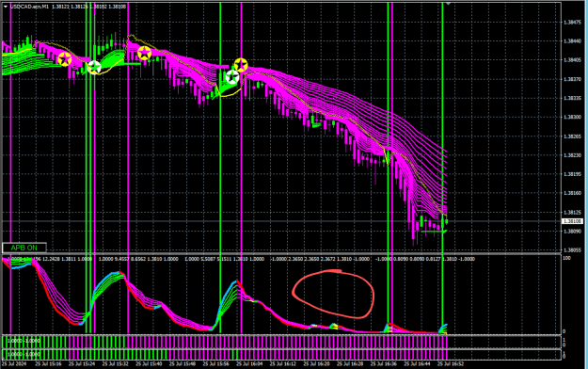Click the APB ON button
This screenshot has height=369, width=588.
point(24,248)
